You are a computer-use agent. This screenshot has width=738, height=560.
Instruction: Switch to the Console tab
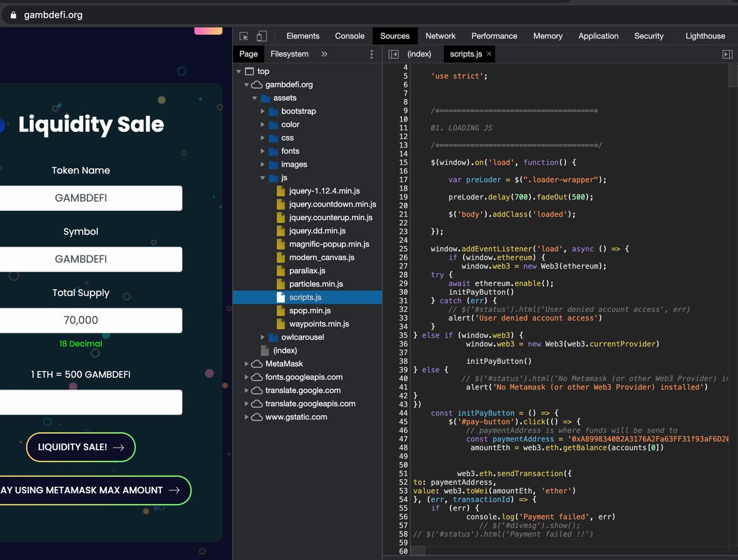(x=350, y=36)
